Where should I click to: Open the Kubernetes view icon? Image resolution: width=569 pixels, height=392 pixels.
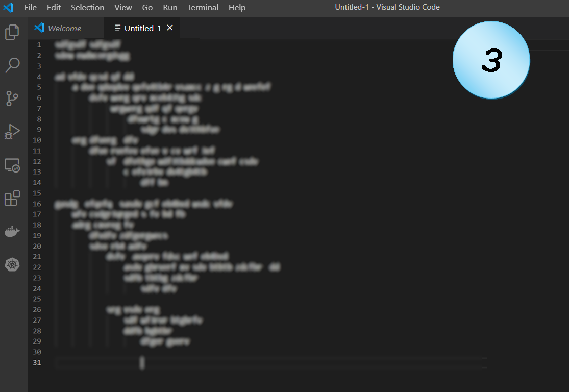pos(12,265)
